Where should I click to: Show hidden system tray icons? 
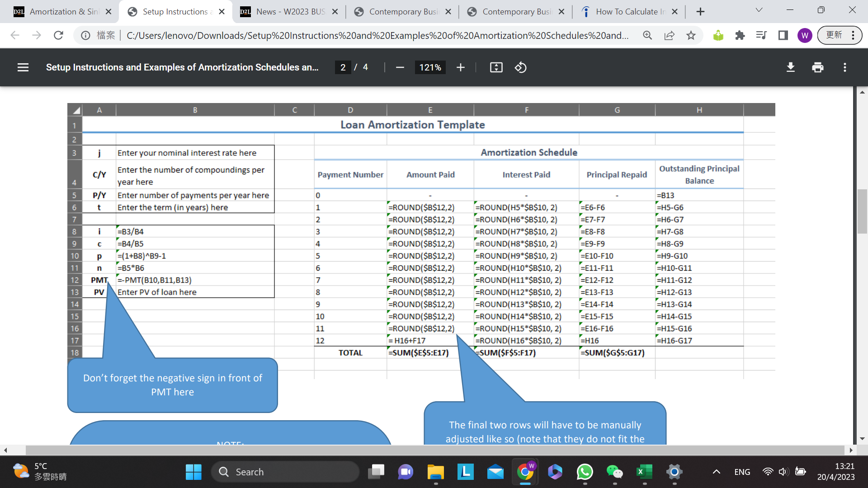[716, 472]
